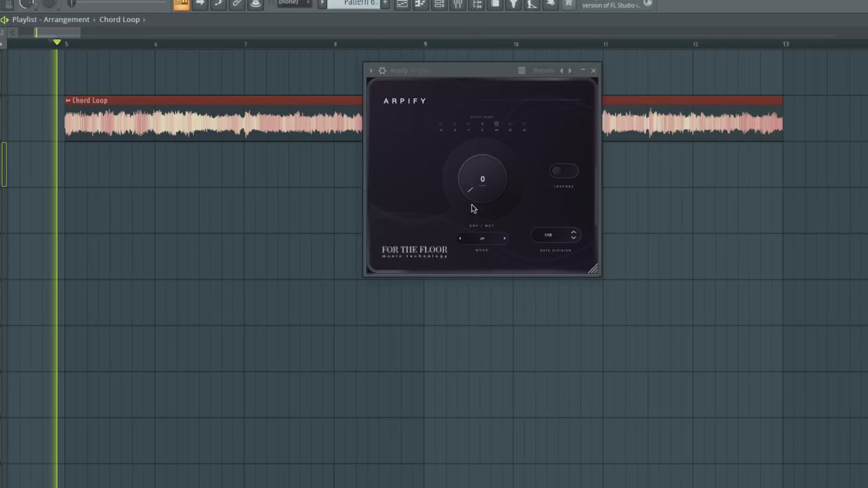Screen dimensions: 868x488
Task: Click the green playhead marker on timeline
Action: (x=57, y=43)
